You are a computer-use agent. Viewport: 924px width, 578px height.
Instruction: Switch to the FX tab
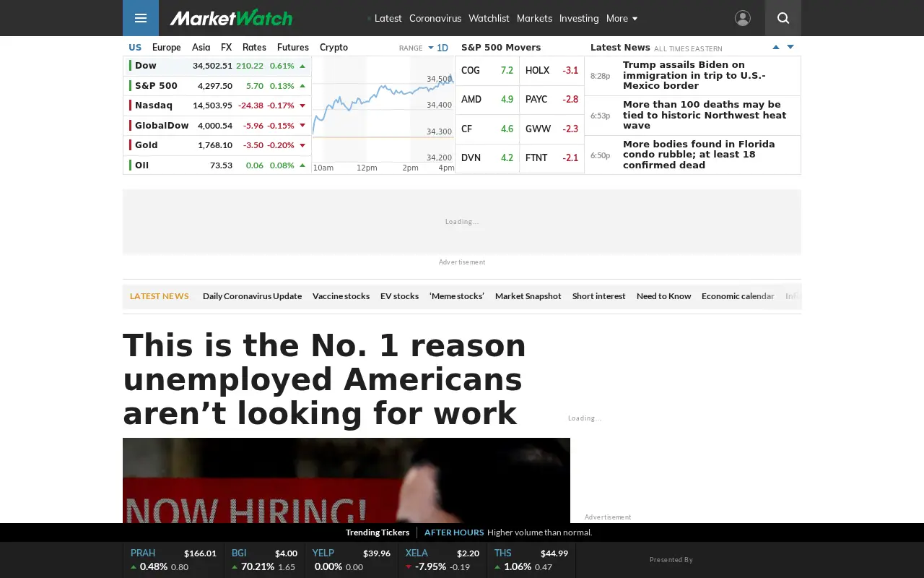pos(227,47)
